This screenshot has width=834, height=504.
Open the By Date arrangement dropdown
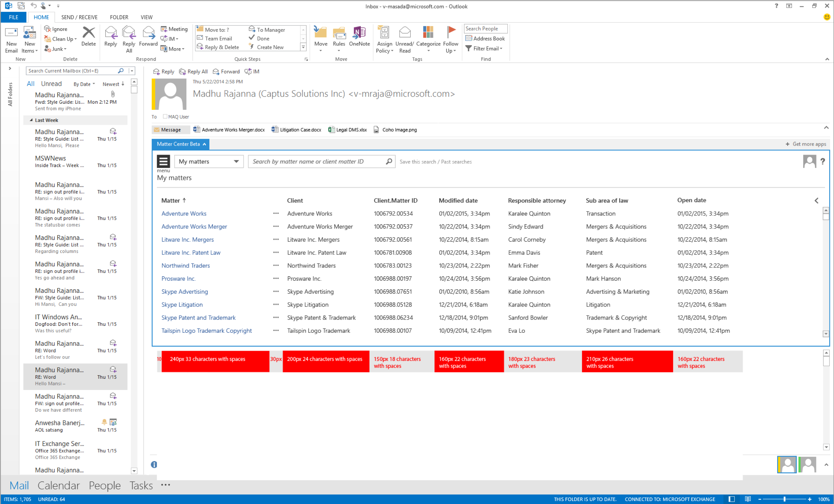click(84, 84)
